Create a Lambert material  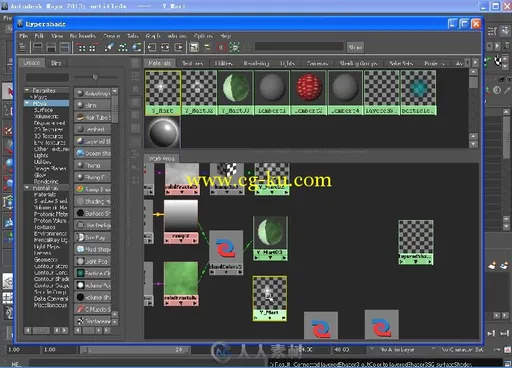click(x=92, y=129)
